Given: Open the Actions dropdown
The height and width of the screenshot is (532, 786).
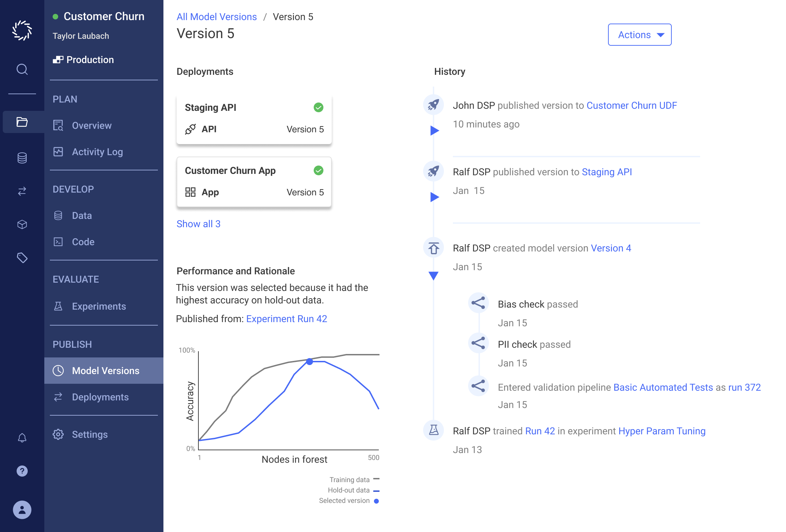Looking at the screenshot, I should 640,35.
